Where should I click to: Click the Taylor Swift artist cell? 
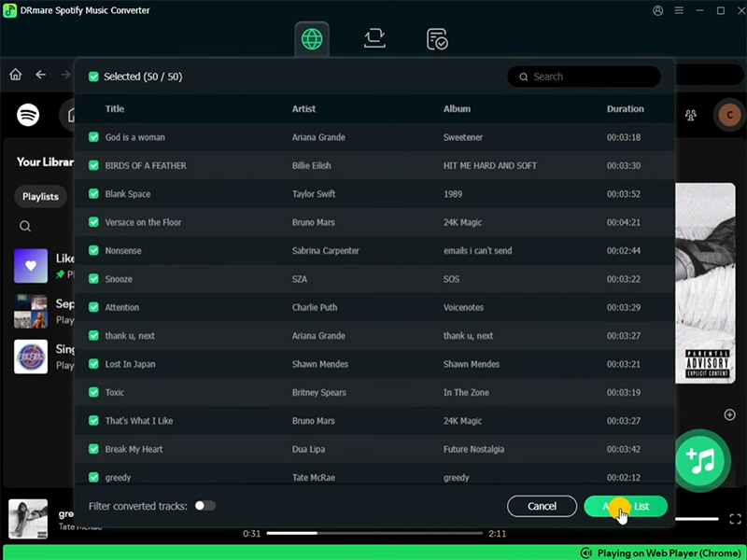tap(314, 194)
